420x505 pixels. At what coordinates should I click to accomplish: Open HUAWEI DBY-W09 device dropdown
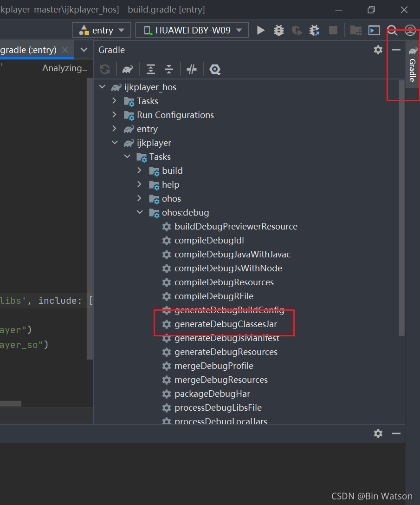click(192, 30)
